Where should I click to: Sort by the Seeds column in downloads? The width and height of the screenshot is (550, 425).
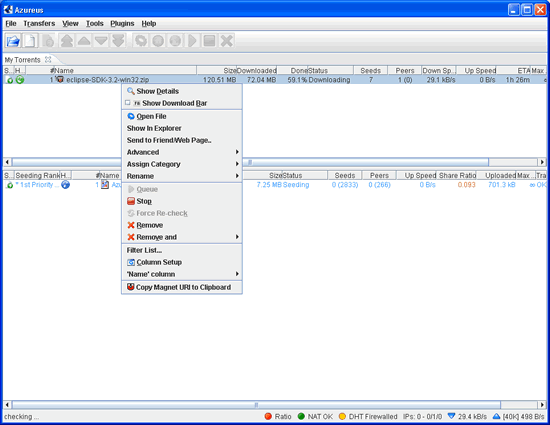(x=370, y=70)
